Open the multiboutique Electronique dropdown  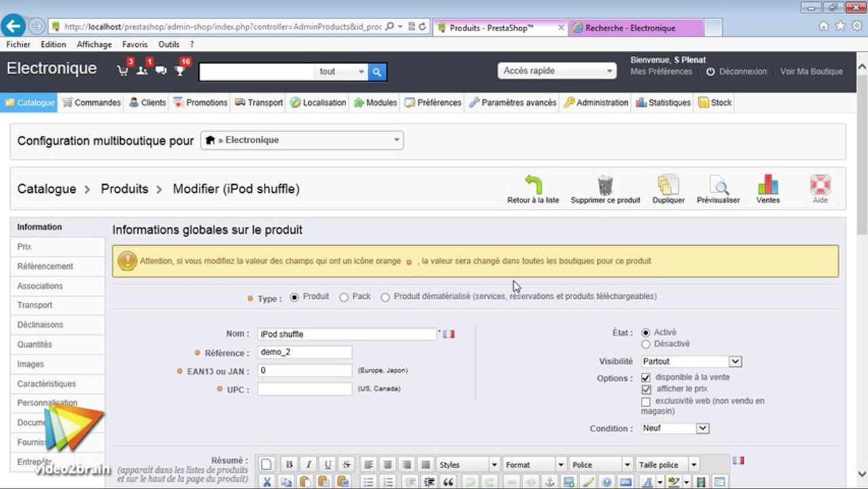(302, 140)
